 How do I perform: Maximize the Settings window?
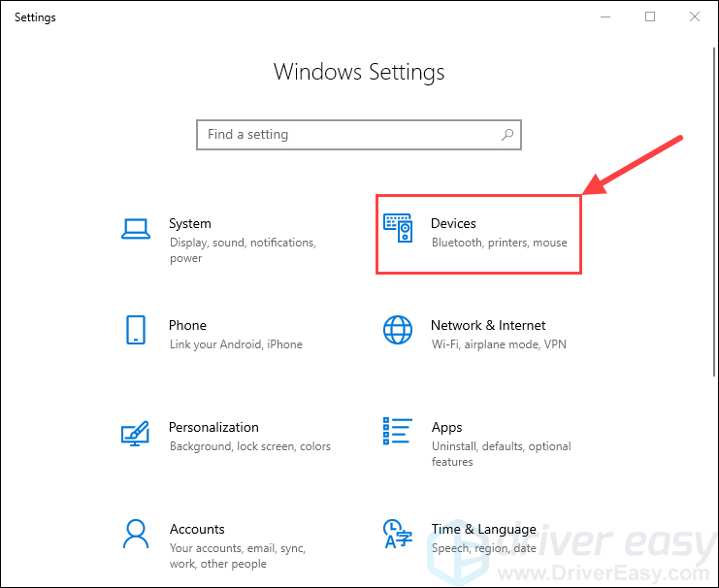click(x=649, y=16)
